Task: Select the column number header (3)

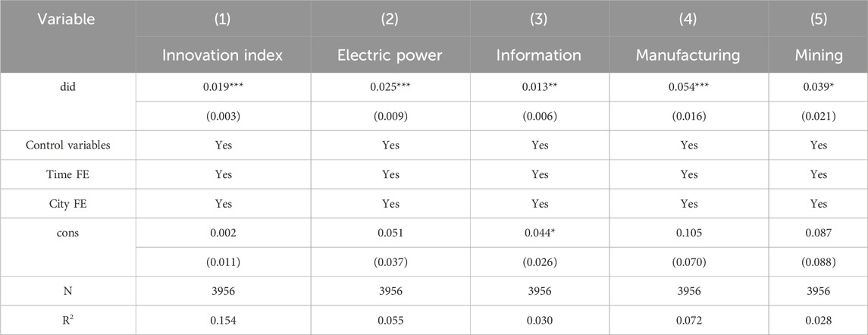Action: pyautogui.click(x=538, y=19)
